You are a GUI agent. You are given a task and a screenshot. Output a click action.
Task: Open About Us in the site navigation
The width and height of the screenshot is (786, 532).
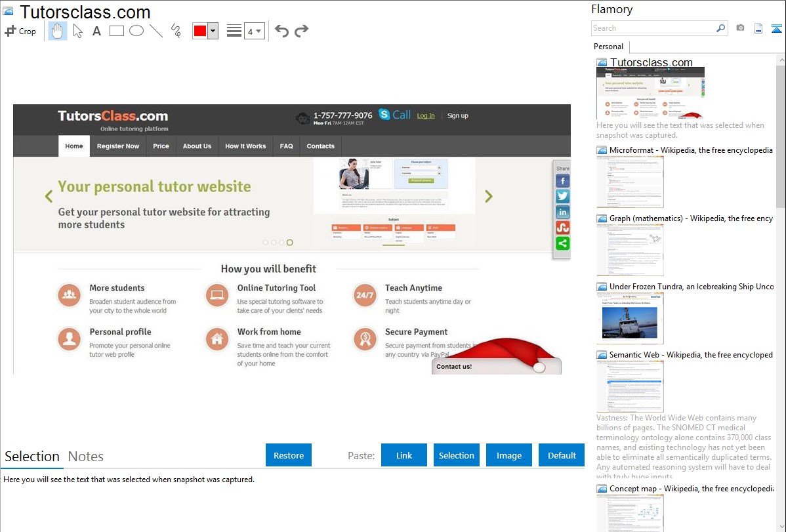pos(197,146)
